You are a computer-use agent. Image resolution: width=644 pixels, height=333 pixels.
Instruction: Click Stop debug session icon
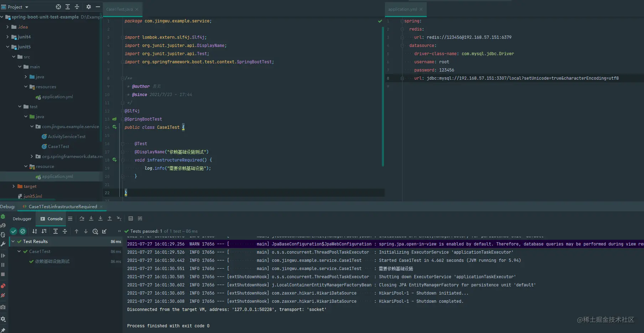[x=3, y=274]
